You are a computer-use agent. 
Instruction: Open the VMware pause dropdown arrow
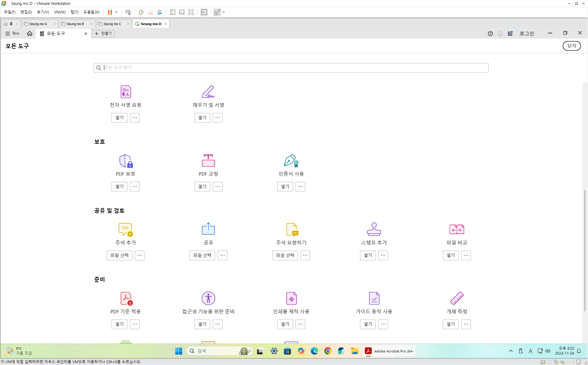click(x=116, y=12)
